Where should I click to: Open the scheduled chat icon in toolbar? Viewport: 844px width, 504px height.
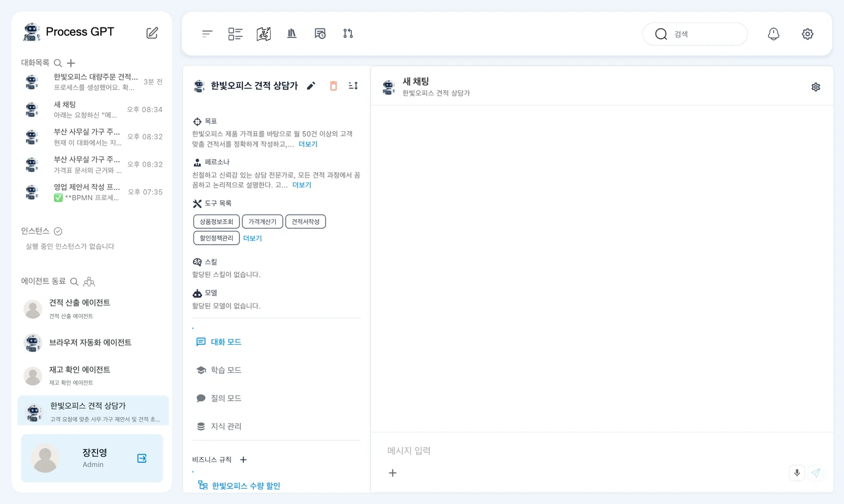[x=320, y=34]
